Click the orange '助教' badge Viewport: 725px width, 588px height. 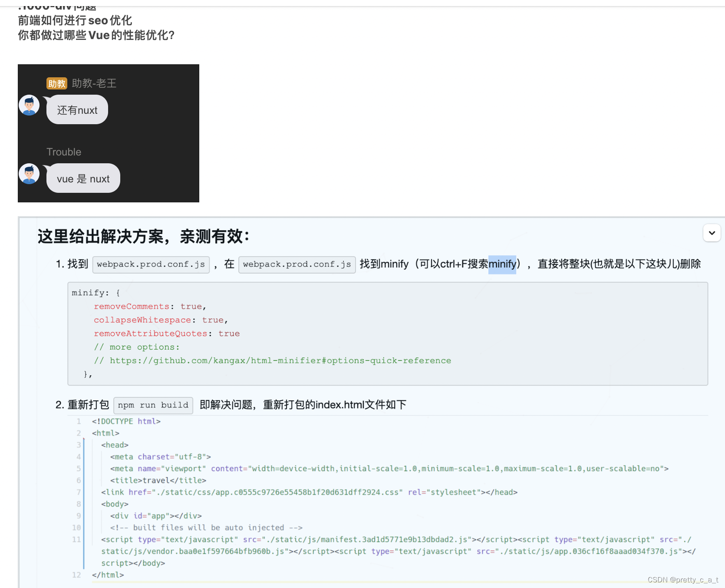pyautogui.click(x=57, y=83)
